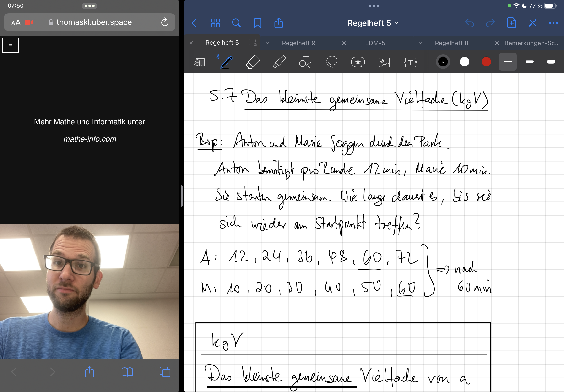Choose the thickest stroke width

552,62
